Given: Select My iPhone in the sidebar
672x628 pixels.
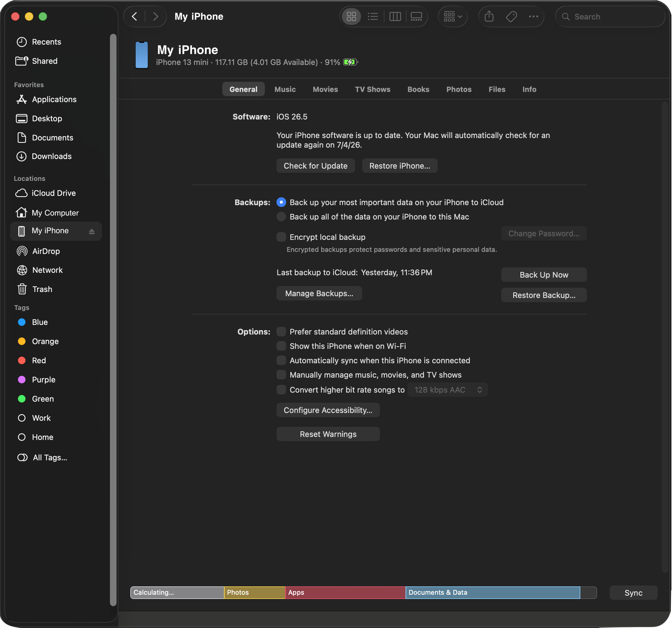Looking at the screenshot, I should (x=56, y=231).
